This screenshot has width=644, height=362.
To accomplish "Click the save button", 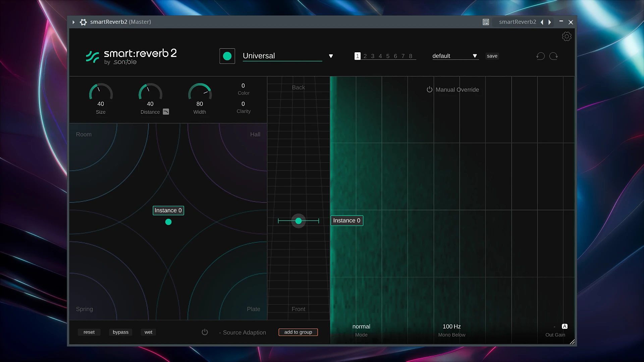I will coord(492,56).
